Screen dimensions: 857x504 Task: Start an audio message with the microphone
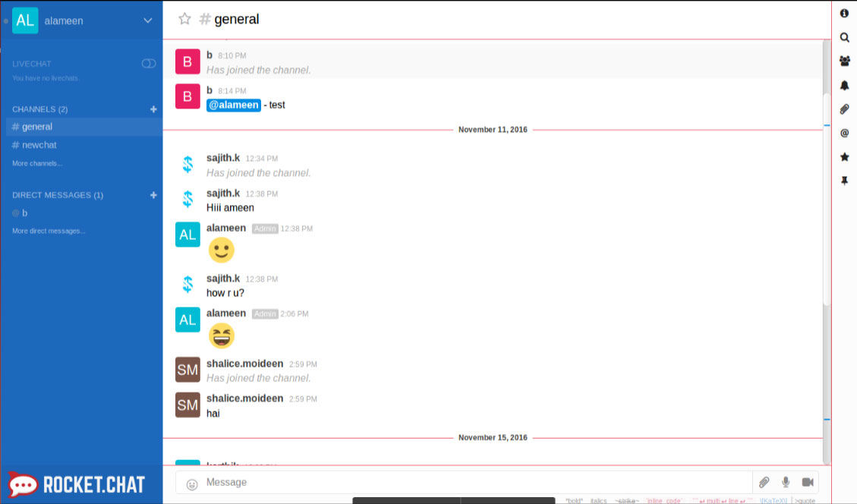point(786,482)
